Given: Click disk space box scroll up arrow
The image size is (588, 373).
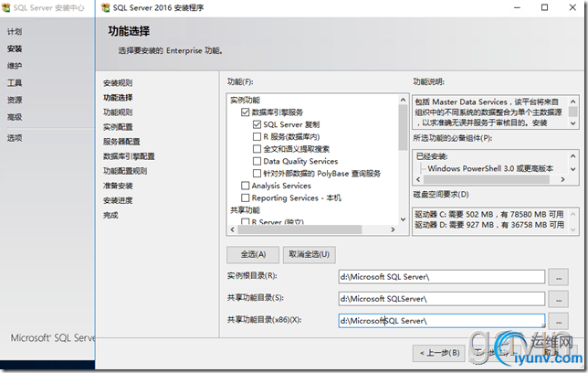Looking at the screenshot, I should [573, 214].
